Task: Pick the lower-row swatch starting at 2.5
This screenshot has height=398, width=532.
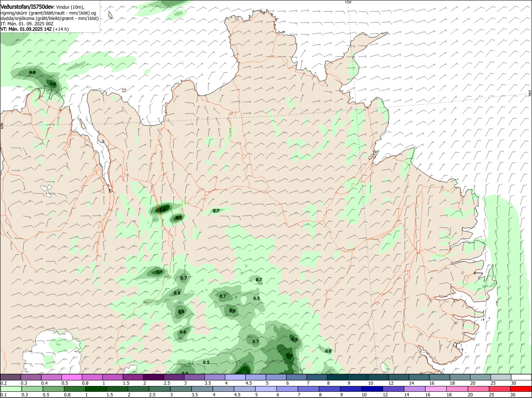Action: (x=160, y=389)
